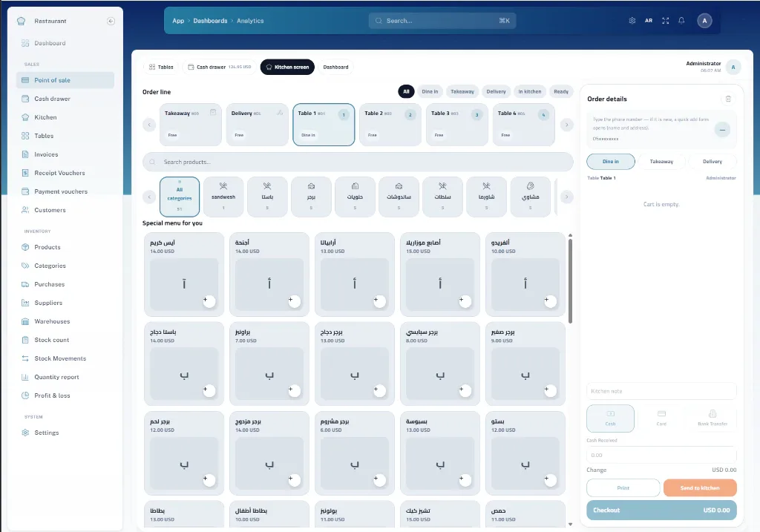Open Suppliers in the sidebar
This screenshot has height=532, width=760.
click(x=65, y=303)
